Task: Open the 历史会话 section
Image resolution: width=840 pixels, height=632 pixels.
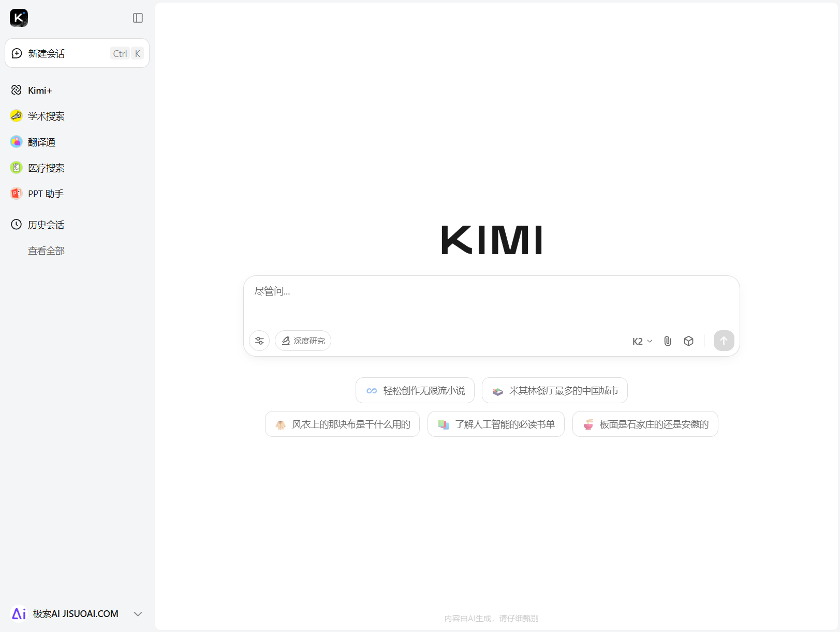Action: pos(46,225)
